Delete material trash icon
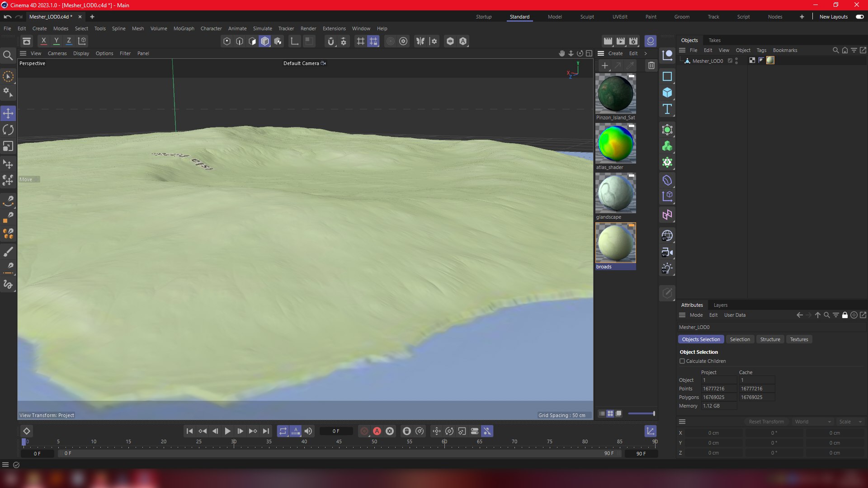 click(x=651, y=66)
